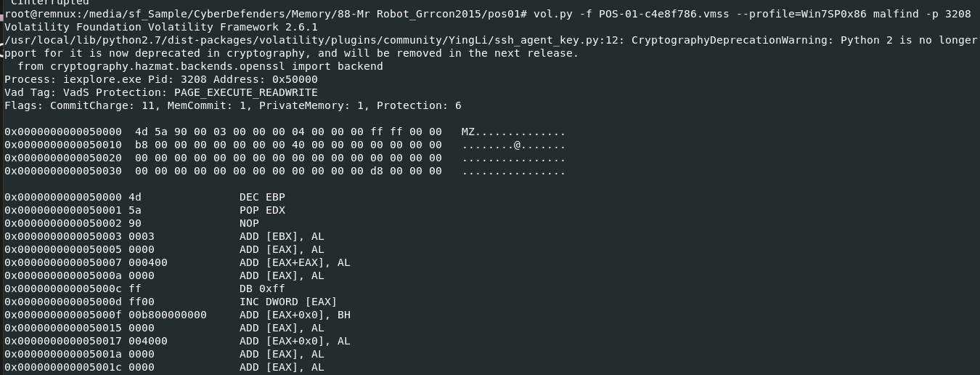Viewport: 980px width, 375px height.
Task: Click the Address 0x50000 value
Action: click(295, 79)
